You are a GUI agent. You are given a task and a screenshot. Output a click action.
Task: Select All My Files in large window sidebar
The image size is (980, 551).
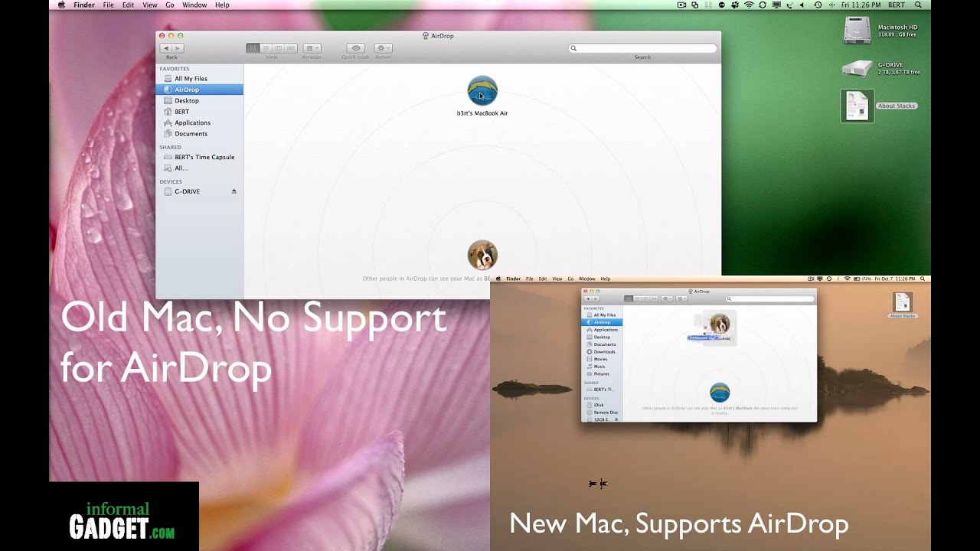click(x=199, y=79)
